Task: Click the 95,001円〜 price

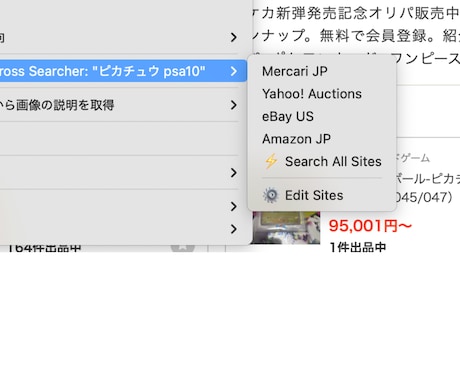Action: point(370,226)
